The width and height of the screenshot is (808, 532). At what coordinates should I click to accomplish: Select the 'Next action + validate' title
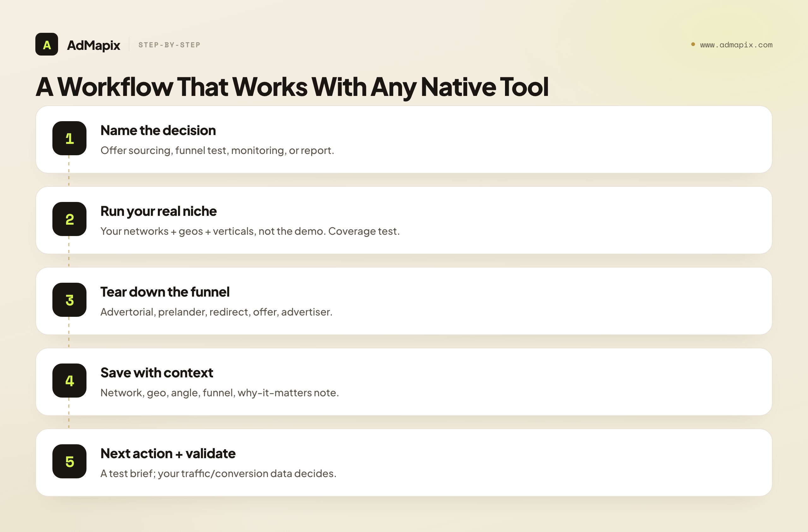168,453
